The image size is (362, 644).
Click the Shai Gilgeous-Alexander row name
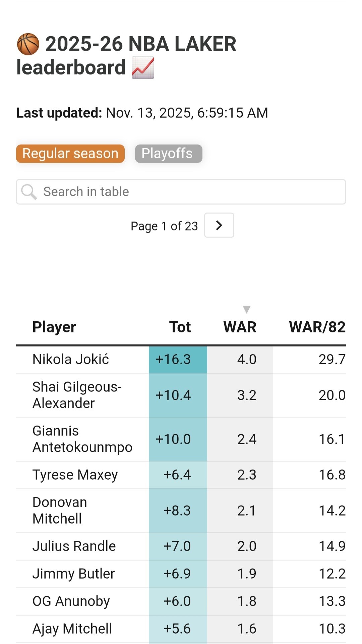tap(77, 395)
